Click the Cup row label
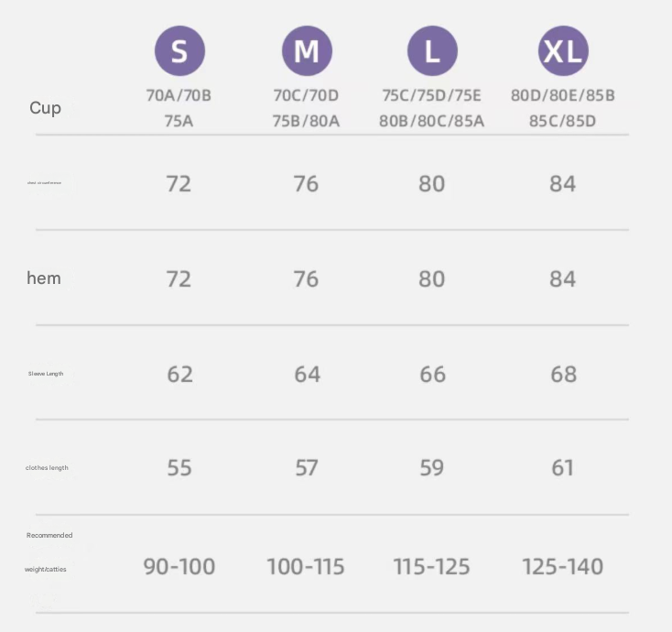 (45, 108)
